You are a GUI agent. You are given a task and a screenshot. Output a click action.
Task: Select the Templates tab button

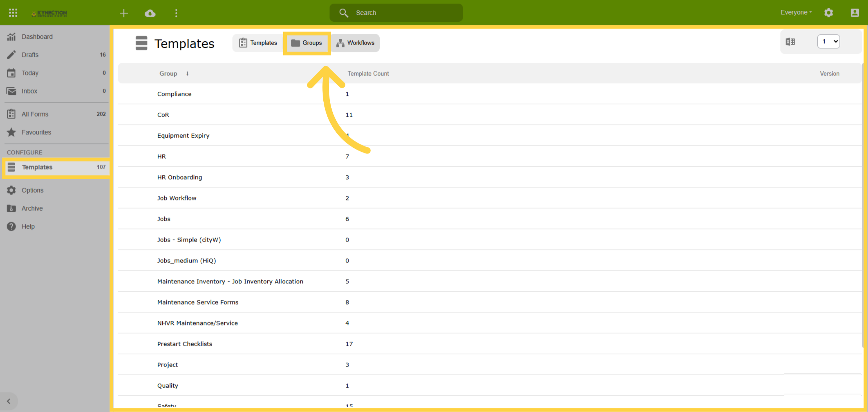pos(258,43)
